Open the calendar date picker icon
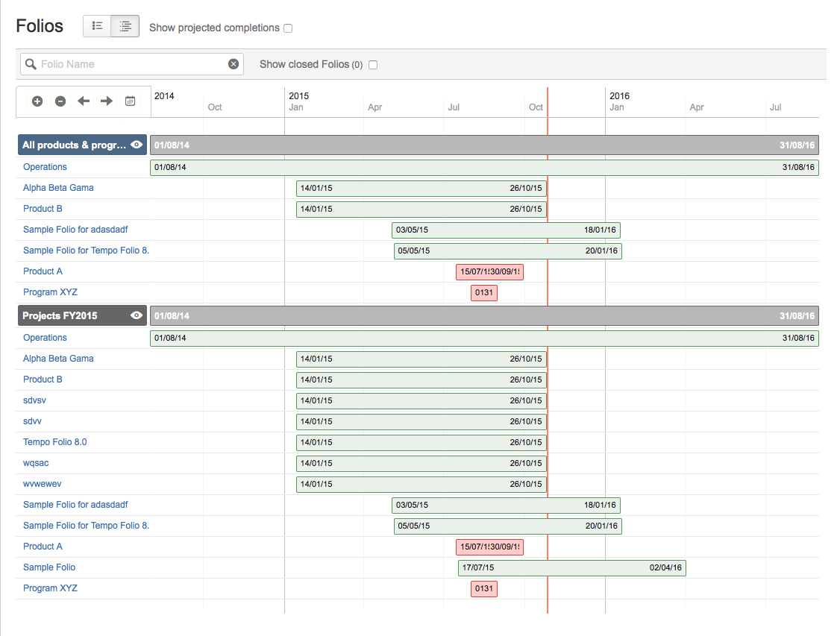 [x=130, y=101]
